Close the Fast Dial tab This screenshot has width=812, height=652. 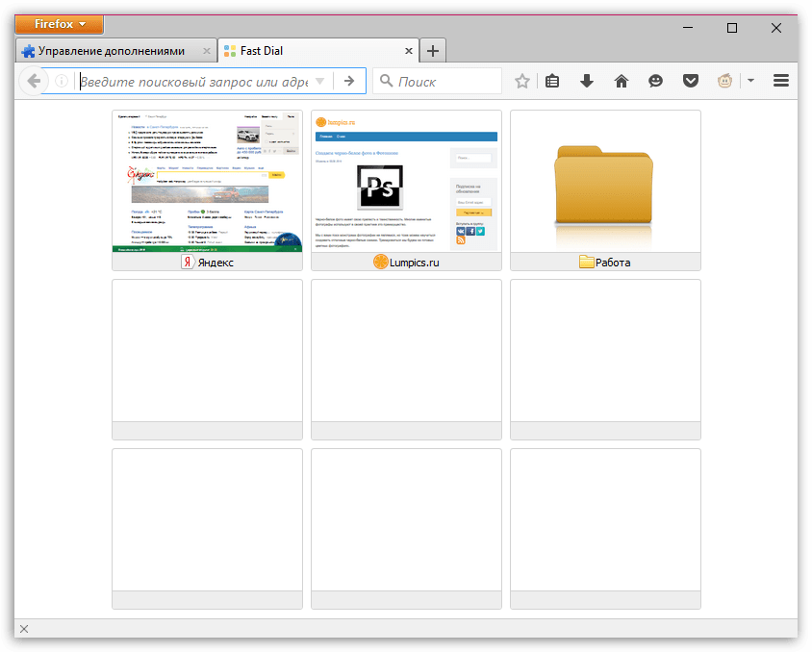(409, 51)
